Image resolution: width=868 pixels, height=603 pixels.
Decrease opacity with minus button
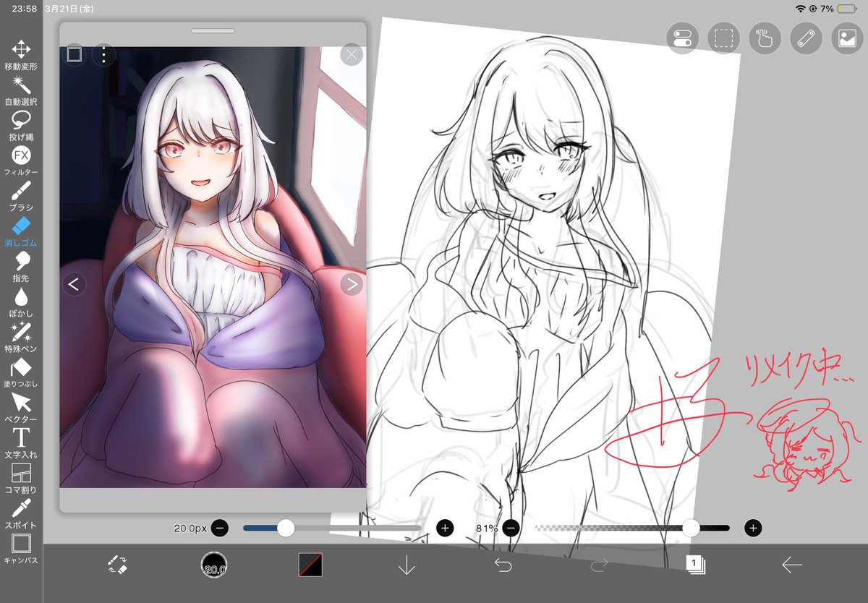pos(511,528)
